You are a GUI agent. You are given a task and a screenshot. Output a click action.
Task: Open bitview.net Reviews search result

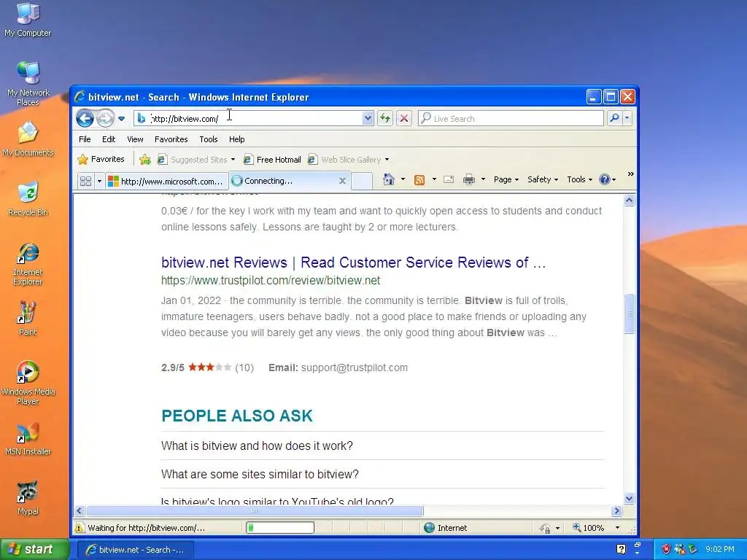(x=353, y=262)
